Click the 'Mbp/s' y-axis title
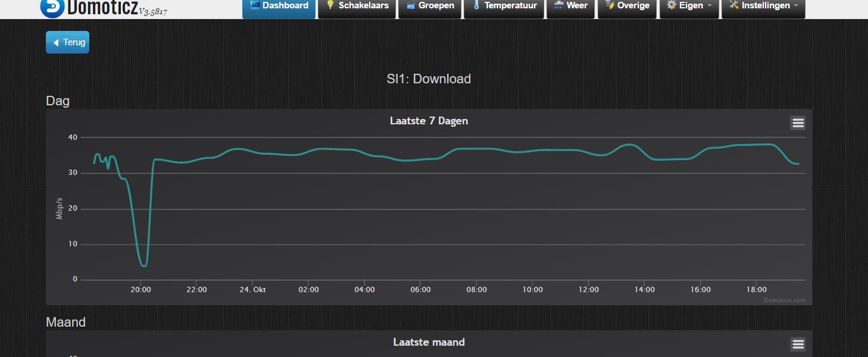The width and height of the screenshot is (868, 357). tap(60, 209)
